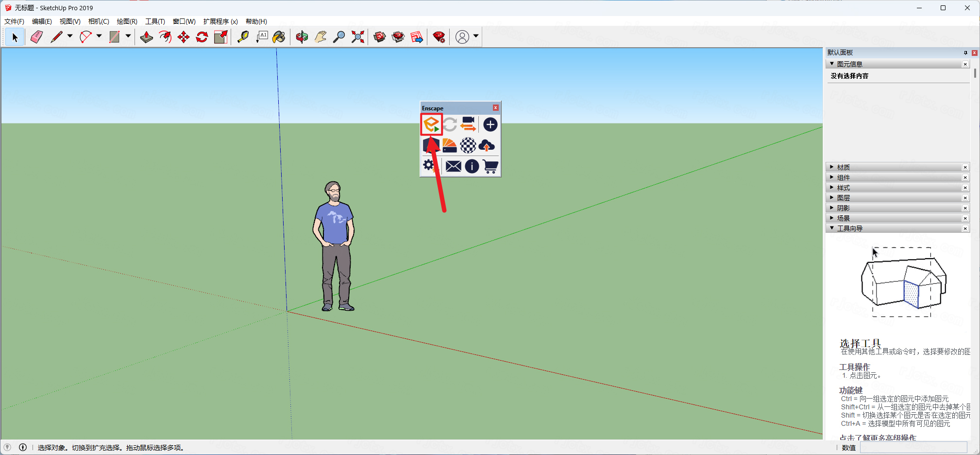Click Enscape cloud upload icon
This screenshot has width=980, height=455.
[x=487, y=145]
